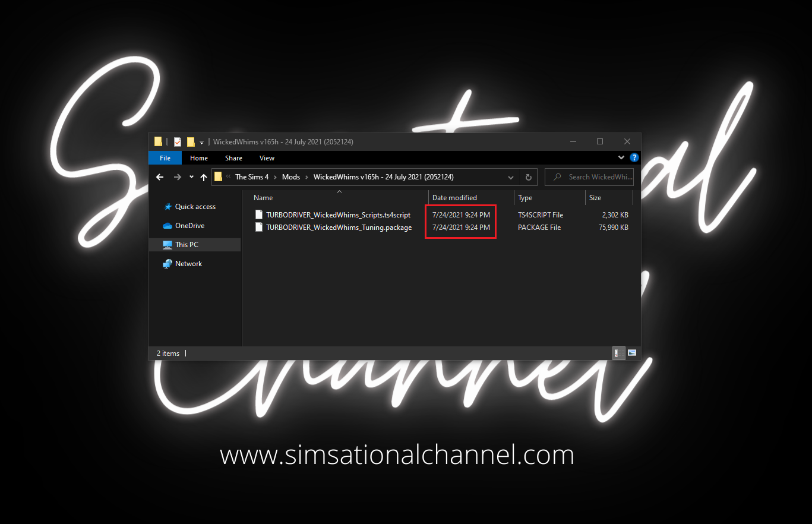Screen dimensions: 812x524
Task: Click The Sims 4 breadcrumb
Action: (x=252, y=177)
